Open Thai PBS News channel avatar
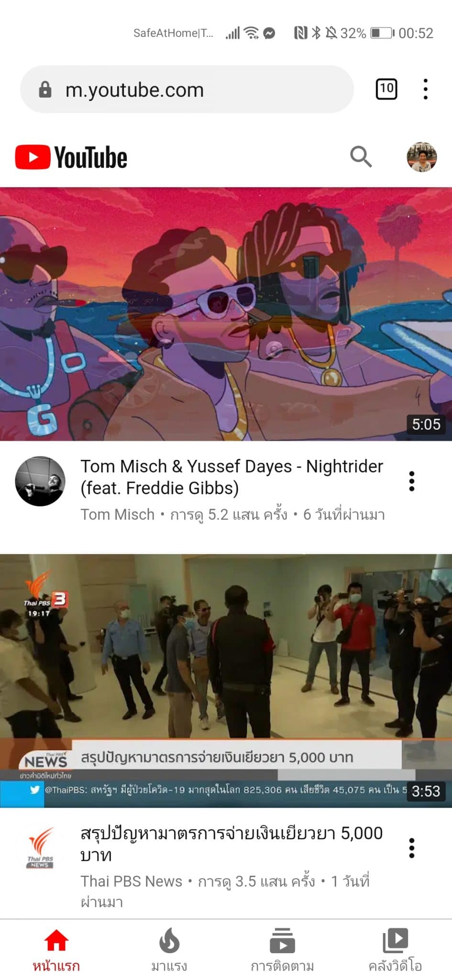 point(40,848)
